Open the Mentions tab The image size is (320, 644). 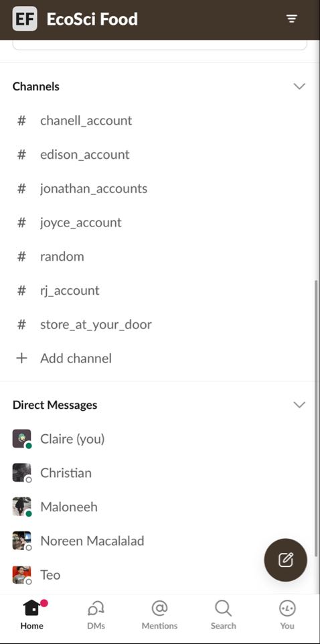[x=159, y=615]
